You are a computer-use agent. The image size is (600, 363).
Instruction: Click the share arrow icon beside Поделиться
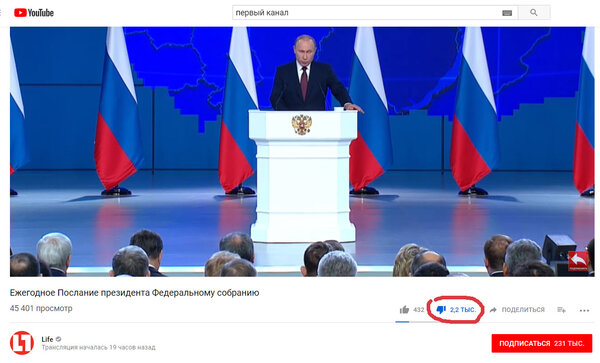click(493, 310)
